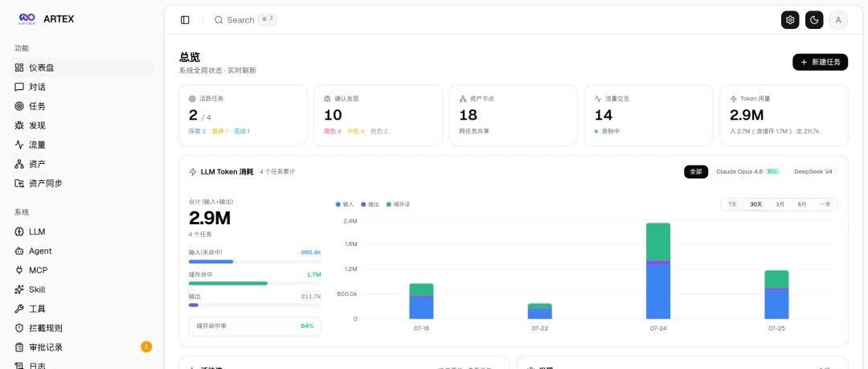This screenshot has height=369, width=868.
Task: Click the 流量交互 pulse card icon
Action: [x=598, y=99]
